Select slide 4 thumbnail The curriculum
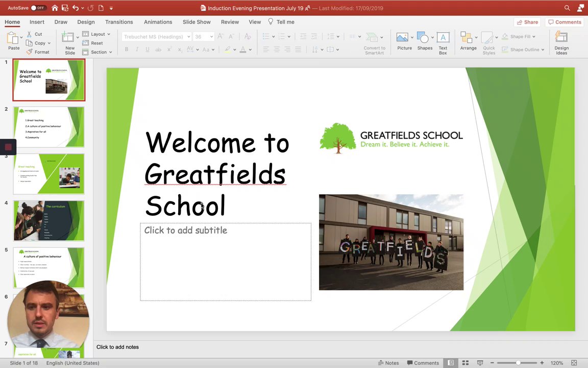This screenshot has width=588, height=368. [x=49, y=220]
